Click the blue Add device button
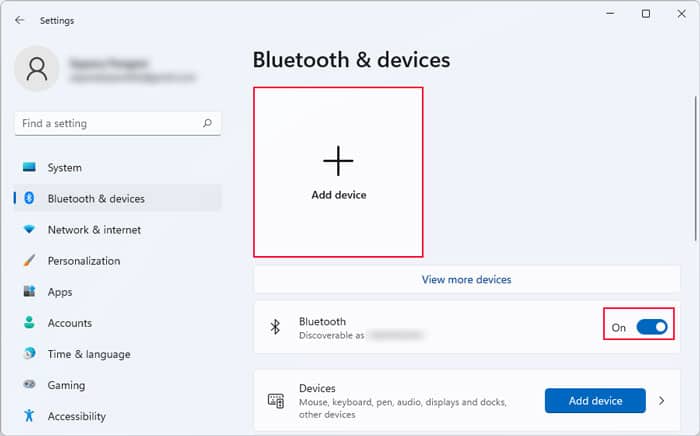 click(x=595, y=401)
